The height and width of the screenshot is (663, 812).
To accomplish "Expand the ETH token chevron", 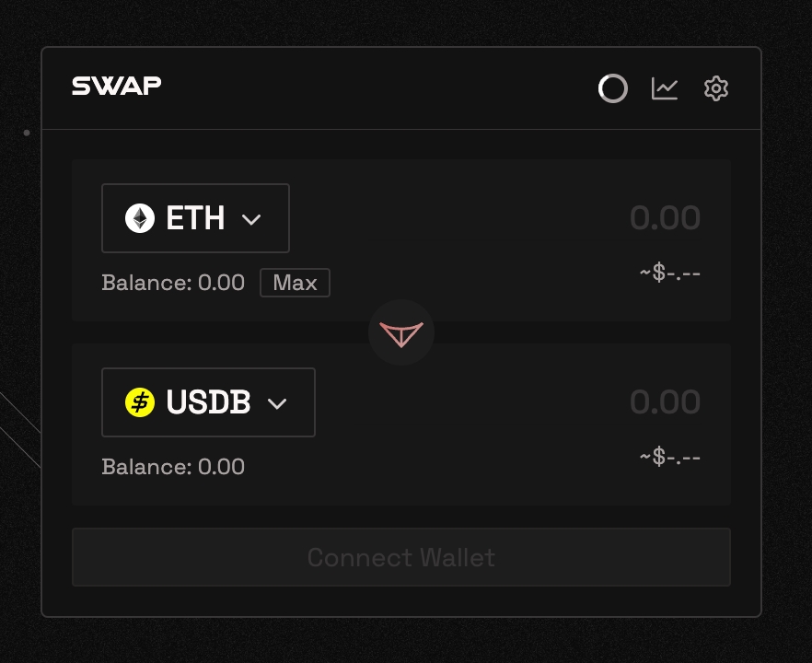I will (251, 219).
